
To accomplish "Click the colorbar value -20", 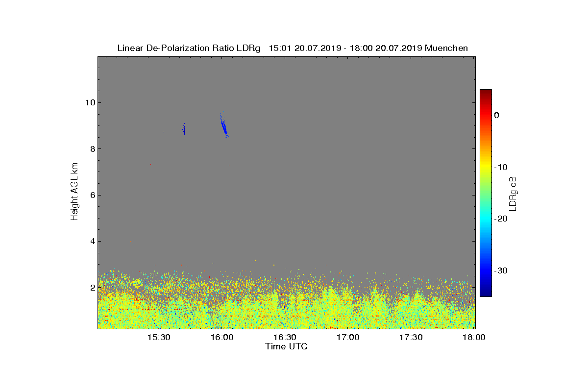I will click(x=500, y=219).
